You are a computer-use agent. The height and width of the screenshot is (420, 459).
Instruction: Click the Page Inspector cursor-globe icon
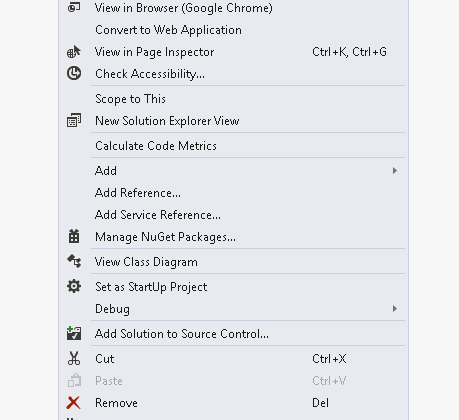click(x=74, y=52)
